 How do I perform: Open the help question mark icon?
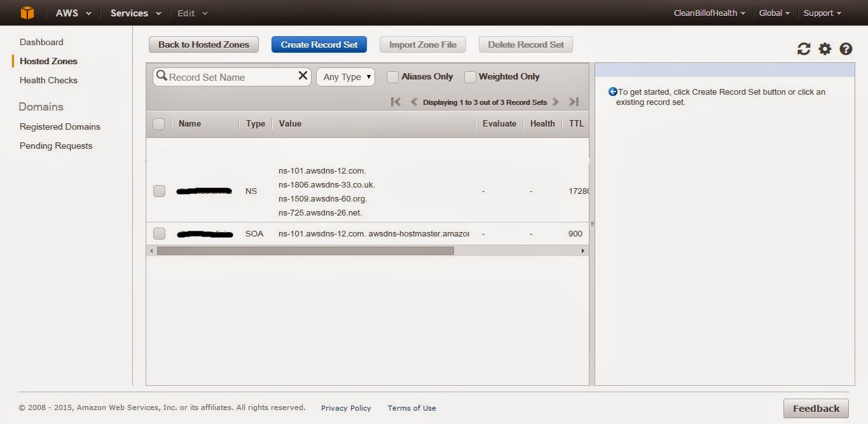(x=846, y=49)
